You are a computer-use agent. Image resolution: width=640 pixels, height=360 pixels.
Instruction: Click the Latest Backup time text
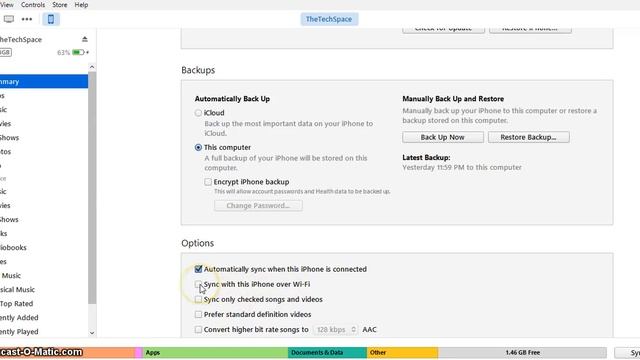[462, 167]
